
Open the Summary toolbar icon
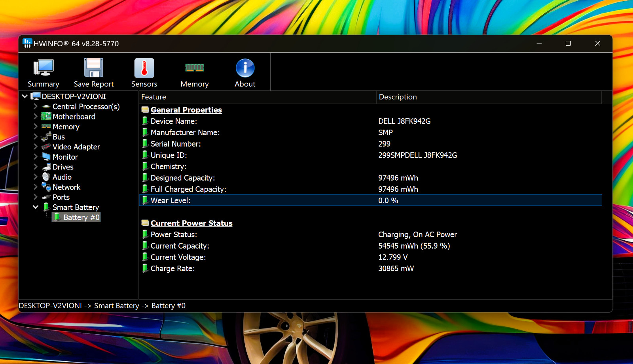point(44,68)
